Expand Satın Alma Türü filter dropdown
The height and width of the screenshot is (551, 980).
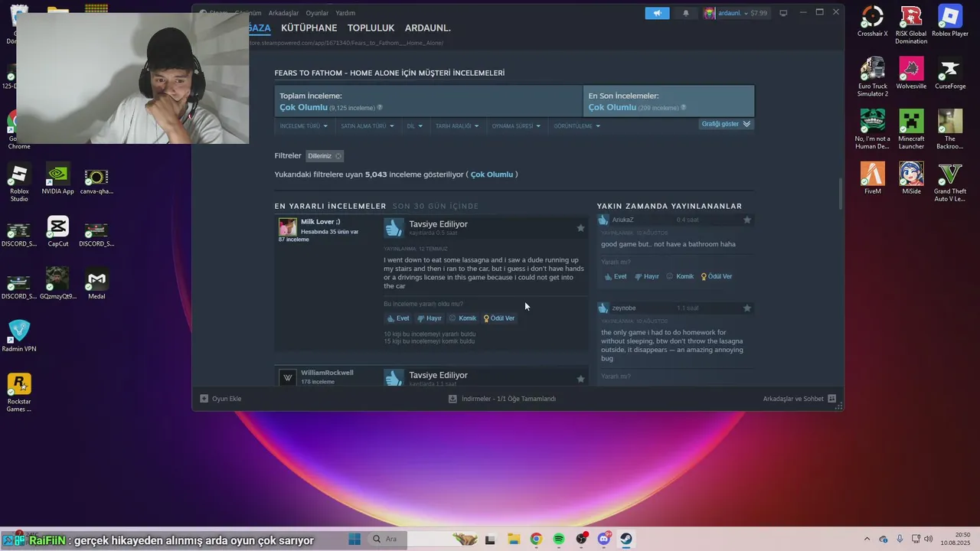tap(367, 126)
